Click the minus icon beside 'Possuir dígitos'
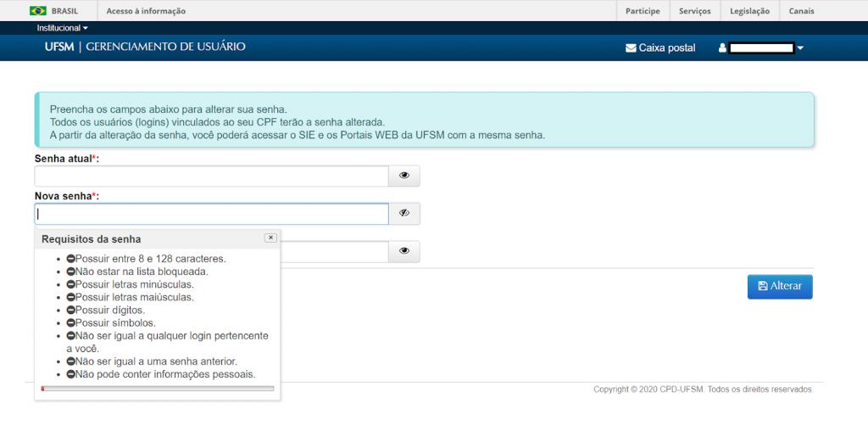Screen dimensions: 868x426 click(x=71, y=311)
